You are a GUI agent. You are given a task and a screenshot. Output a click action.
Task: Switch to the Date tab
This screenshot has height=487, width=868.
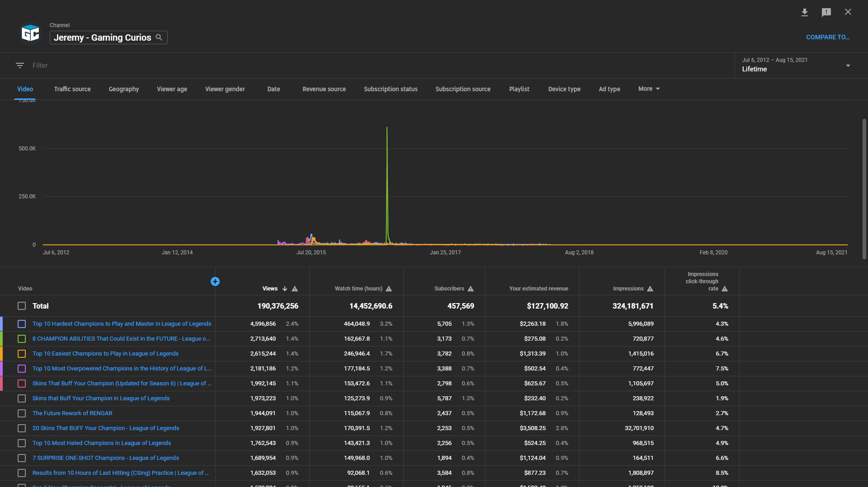pos(274,89)
